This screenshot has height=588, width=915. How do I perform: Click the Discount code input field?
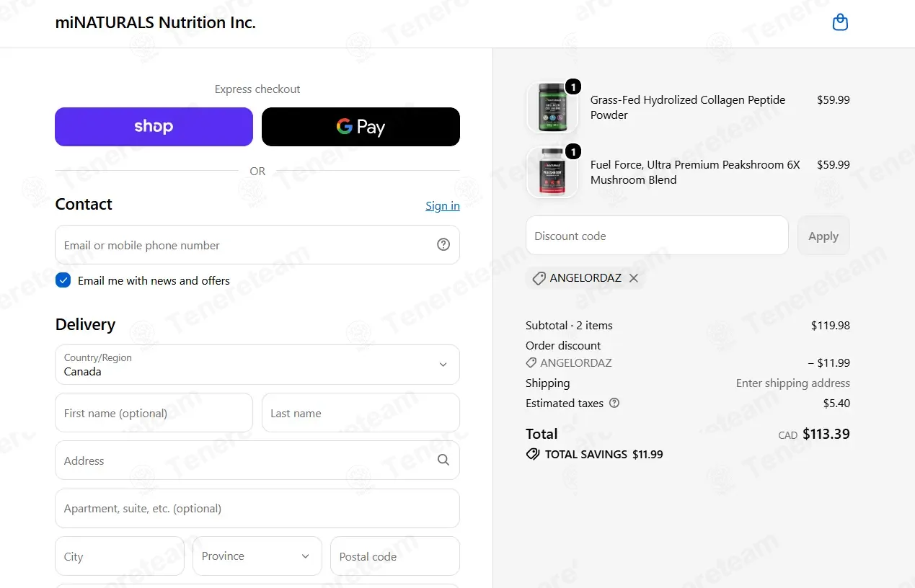point(657,236)
